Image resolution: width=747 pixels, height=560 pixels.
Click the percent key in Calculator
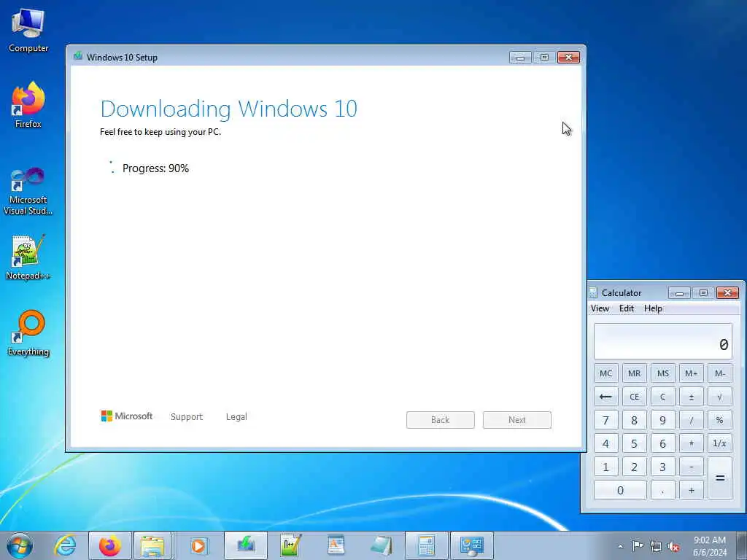720,420
